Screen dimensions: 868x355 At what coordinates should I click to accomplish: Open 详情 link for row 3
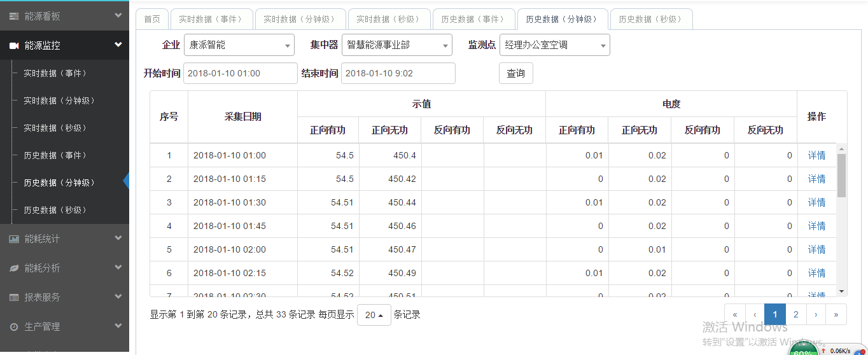point(816,202)
